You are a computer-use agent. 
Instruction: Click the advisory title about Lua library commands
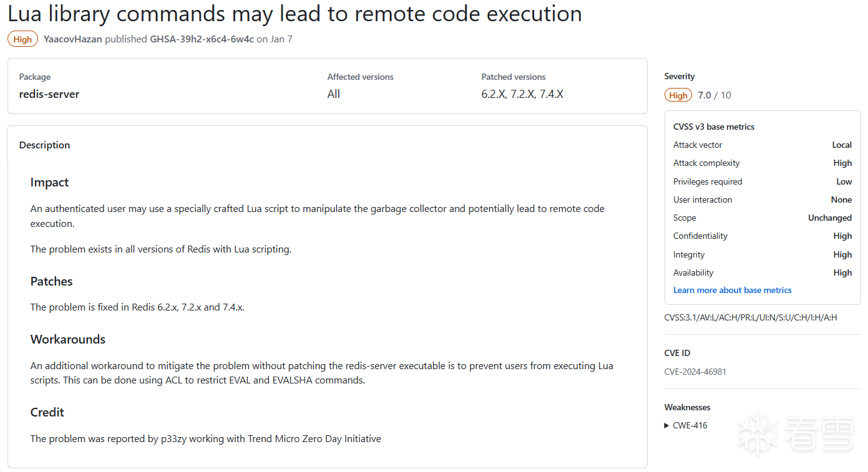pos(295,14)
